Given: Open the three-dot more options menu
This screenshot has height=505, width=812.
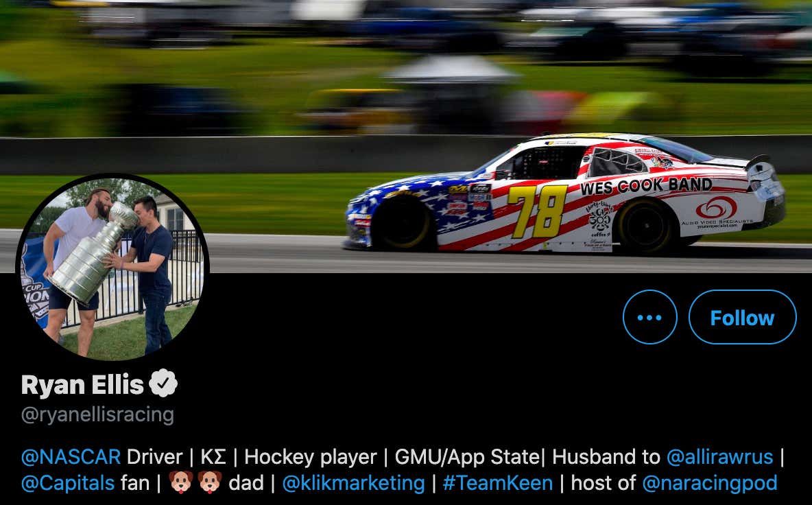Looking at the screenshot, I should (649, 317).
